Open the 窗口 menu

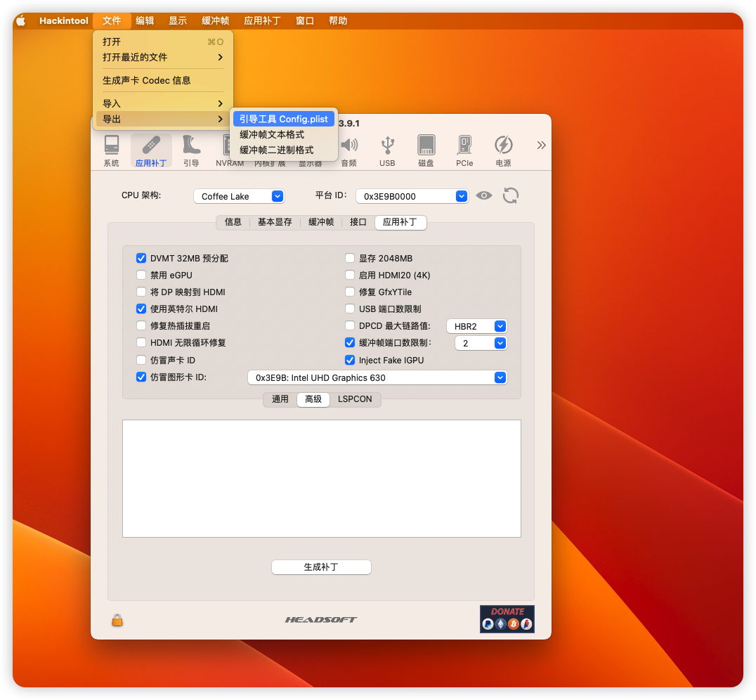point(305,21)
